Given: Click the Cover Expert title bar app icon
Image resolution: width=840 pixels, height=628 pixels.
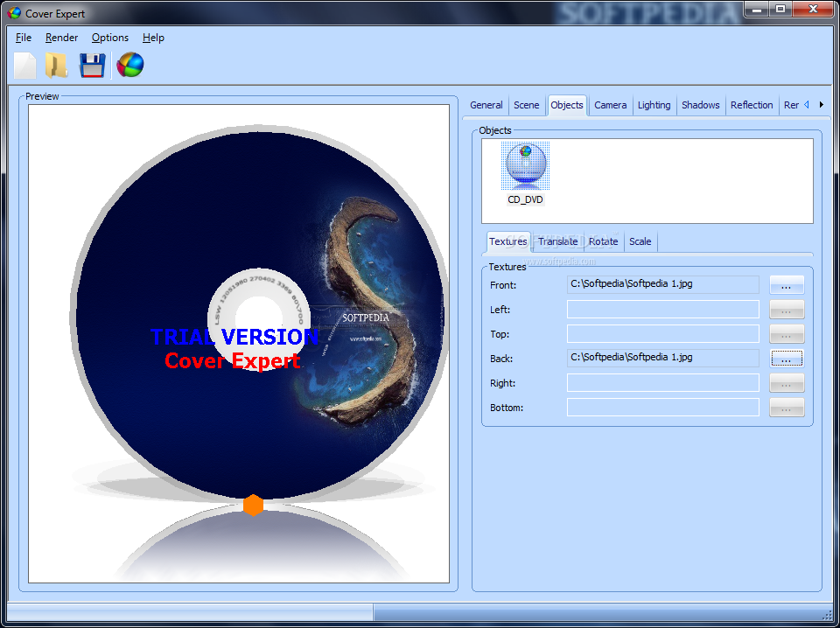Looking at the screenshot, I should click(x=14, y=13).
